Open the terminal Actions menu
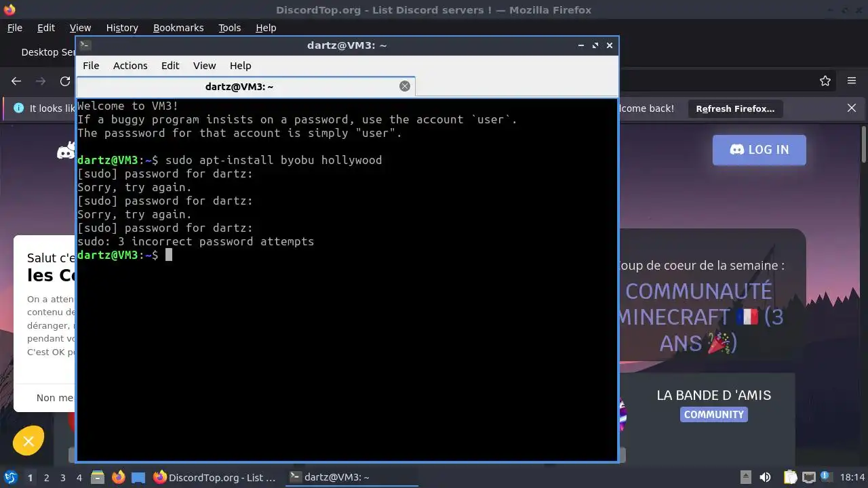The height and width of the screenshot is (488, 868). 130,66
